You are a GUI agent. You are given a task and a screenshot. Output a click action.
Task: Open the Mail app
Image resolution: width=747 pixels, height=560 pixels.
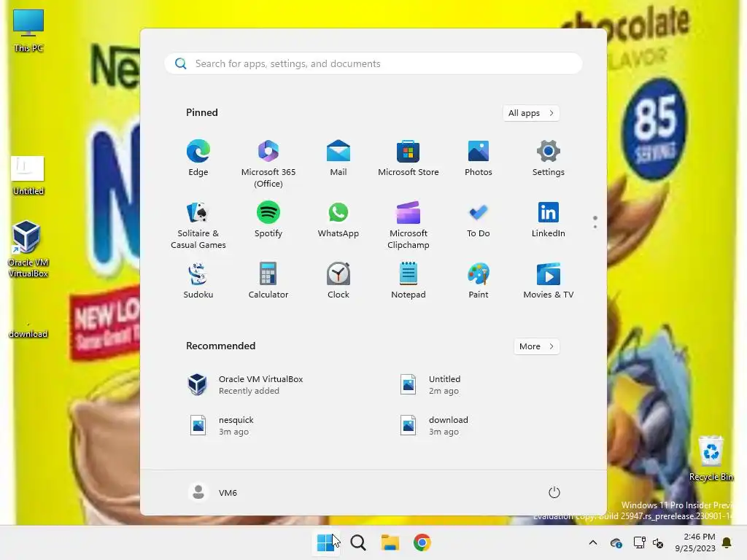pos(338,158)
